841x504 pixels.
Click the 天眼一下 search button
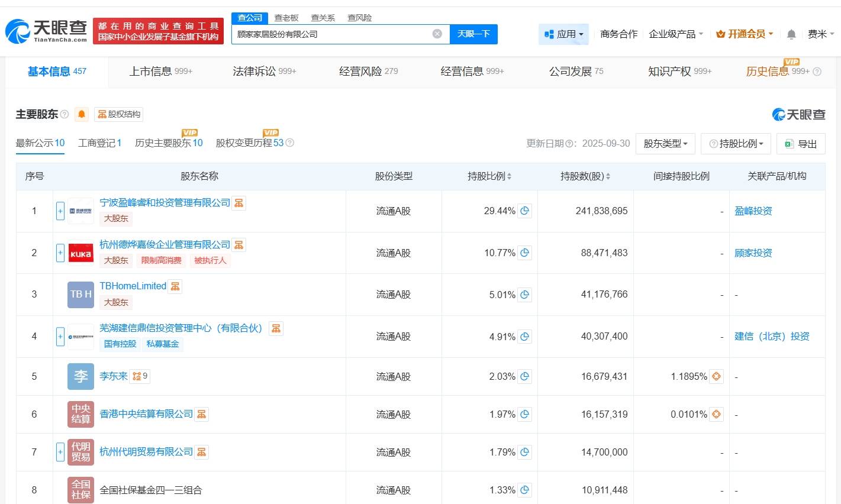[473, 34]
